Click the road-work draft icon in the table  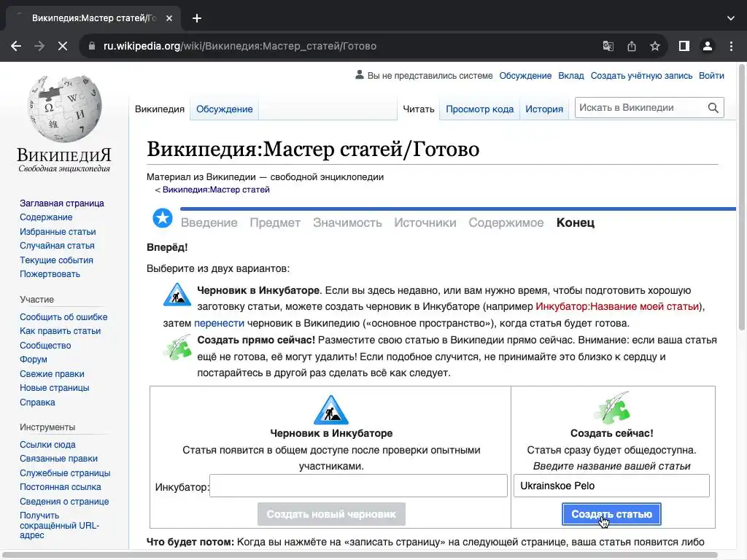[x=331, y=410]
